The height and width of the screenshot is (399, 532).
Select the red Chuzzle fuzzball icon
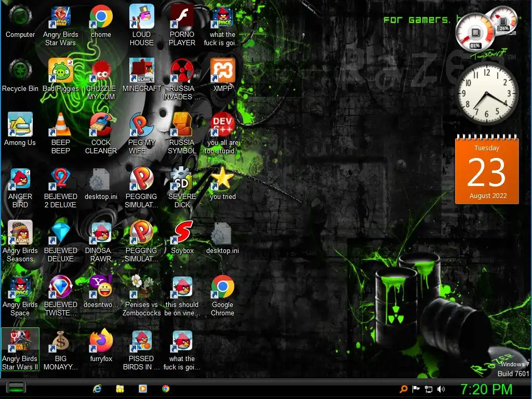[101, 79]
